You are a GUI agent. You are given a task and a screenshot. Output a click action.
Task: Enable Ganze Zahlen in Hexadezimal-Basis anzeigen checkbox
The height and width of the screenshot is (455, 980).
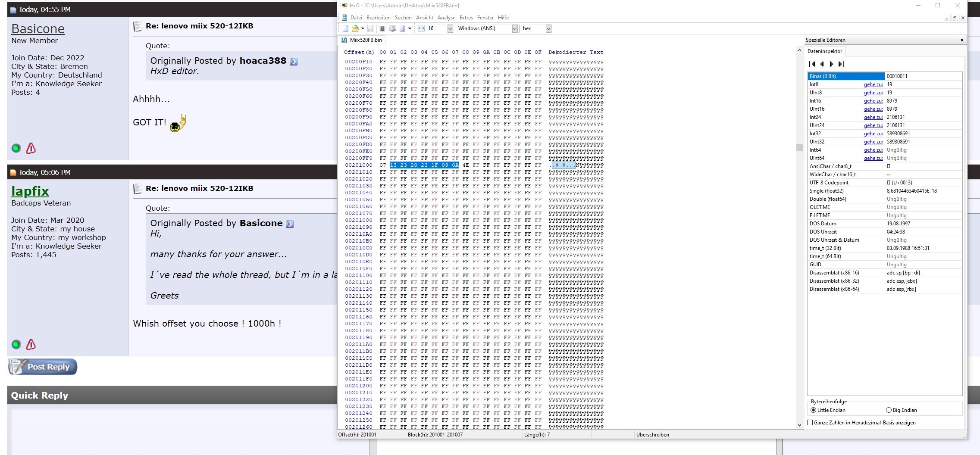(x=810, y=423)
